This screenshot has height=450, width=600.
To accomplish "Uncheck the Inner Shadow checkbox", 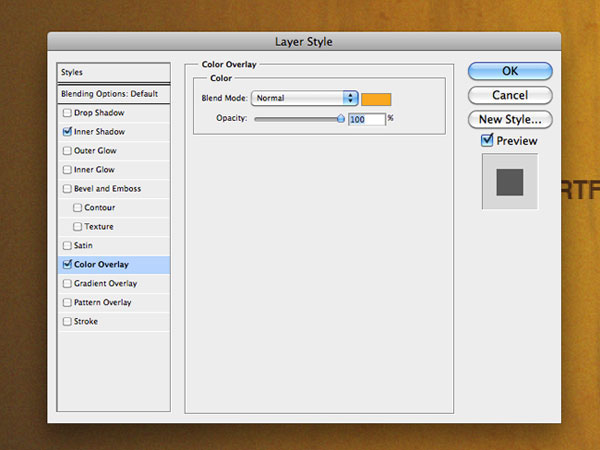I will (67, 132).
